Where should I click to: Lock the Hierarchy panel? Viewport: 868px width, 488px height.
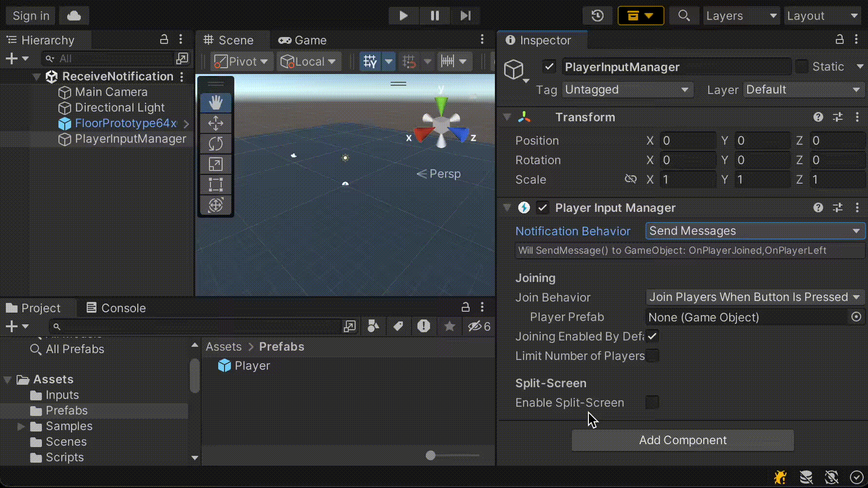point(164,39)
